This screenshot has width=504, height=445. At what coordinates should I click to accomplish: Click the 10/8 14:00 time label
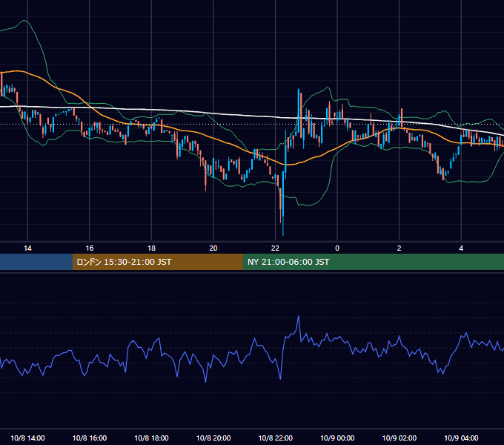[x=27, y=438]
